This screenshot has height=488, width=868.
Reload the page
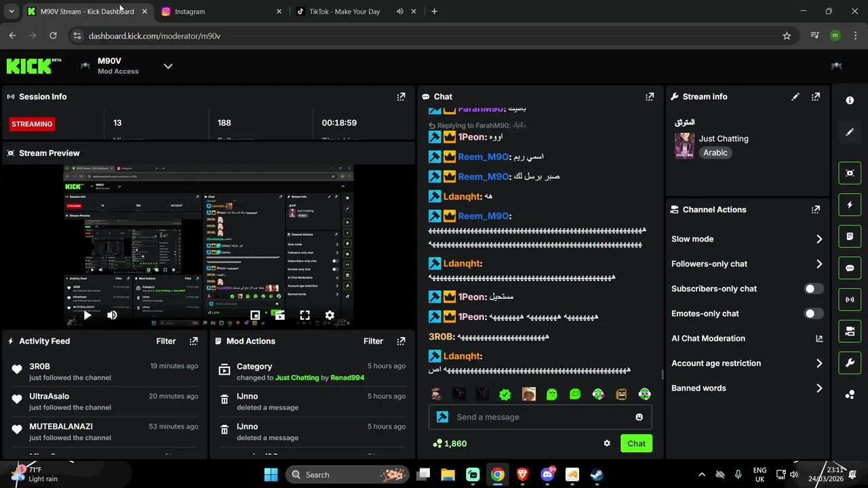click(x=53, y=36)
